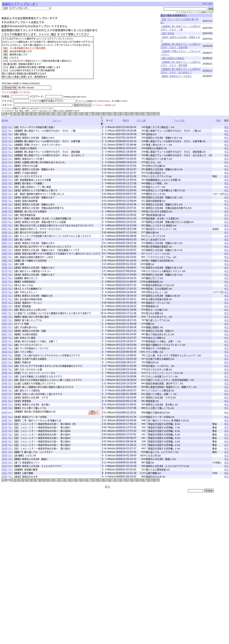Open the 【白】スクアップローダー dropdown
This screenshot has height=644, width=229.
26,8
